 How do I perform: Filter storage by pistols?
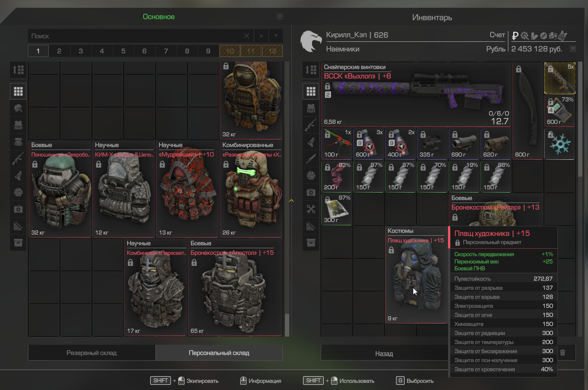tap(18, 175)
